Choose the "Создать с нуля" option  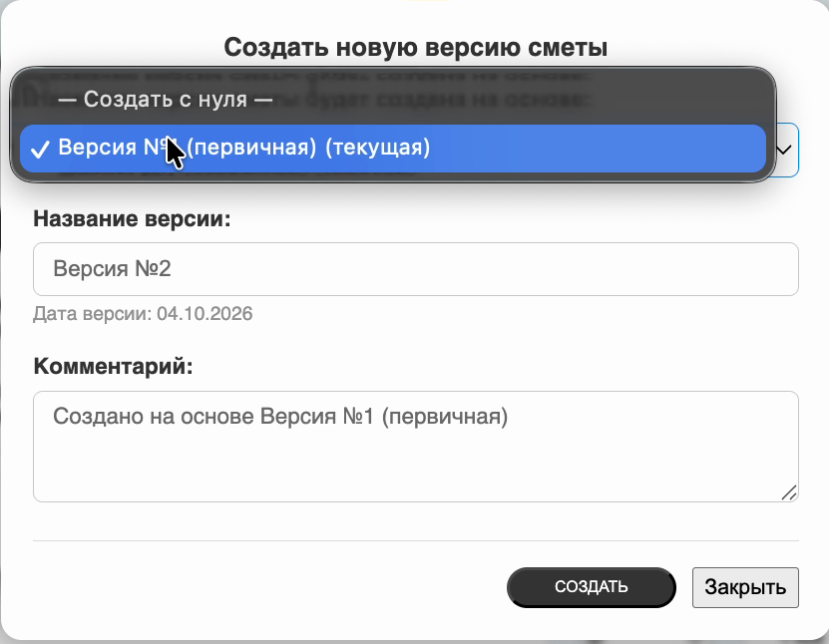393,100
